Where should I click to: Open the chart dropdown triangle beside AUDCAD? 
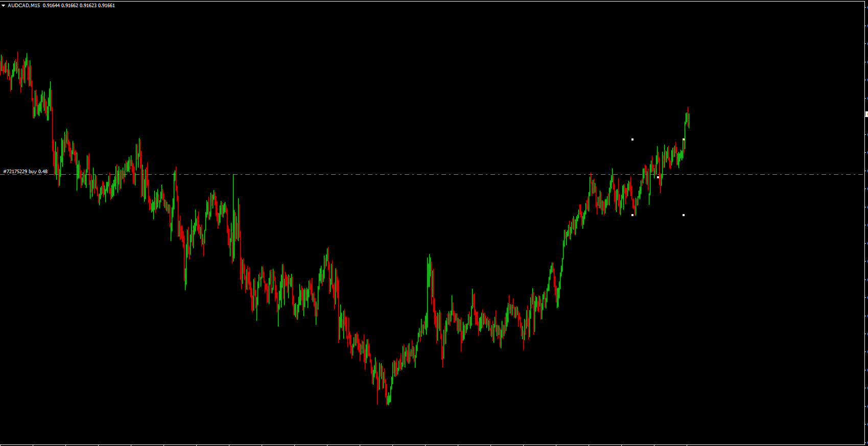tap(4, 6)
